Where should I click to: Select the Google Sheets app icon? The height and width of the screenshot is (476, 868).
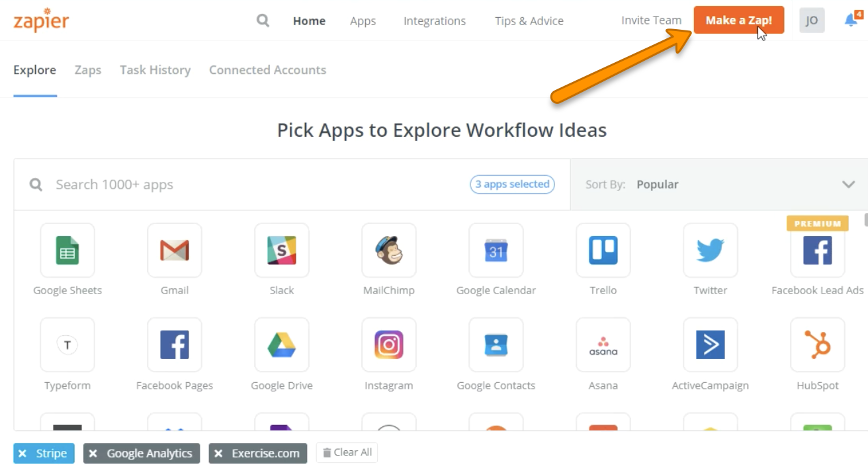67,251
